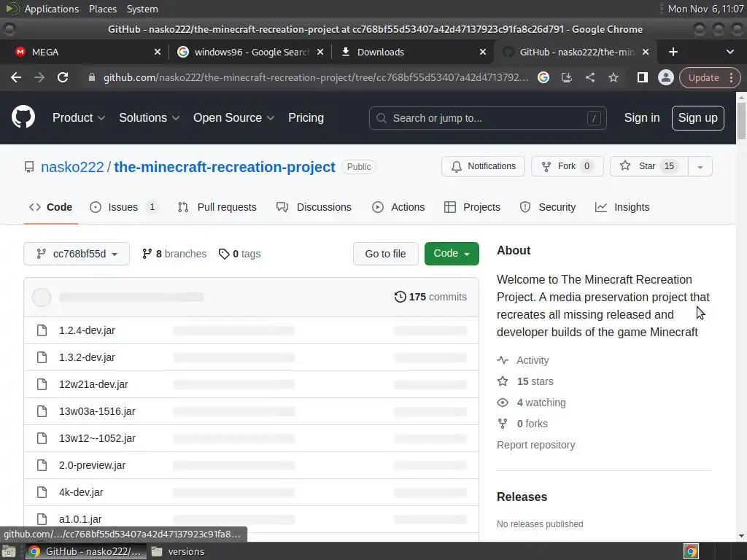Open the Places menu in the top panel
The height and width of the screenshot is (560, 747).
pyautogui.click(x=103, y=9)
